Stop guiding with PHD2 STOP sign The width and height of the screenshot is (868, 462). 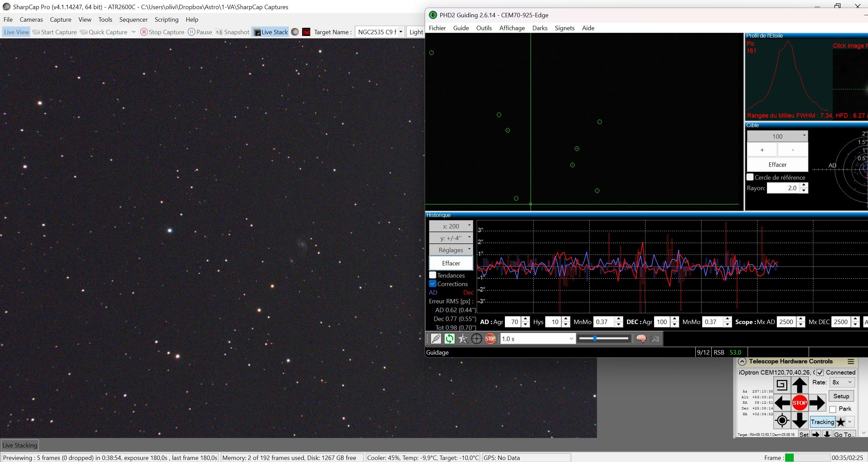pos(490,339)
